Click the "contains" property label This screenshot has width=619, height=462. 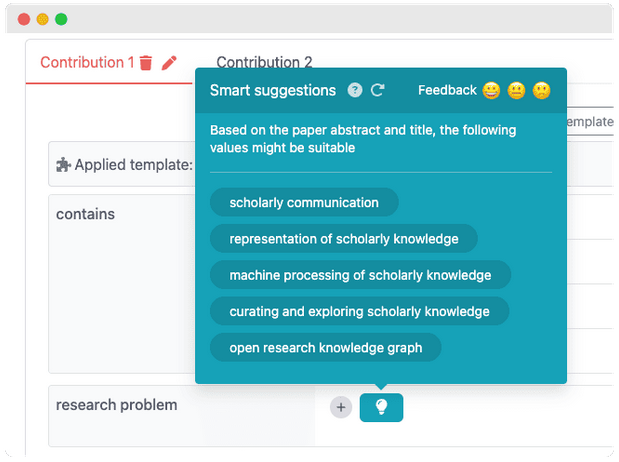coord(85,214)
